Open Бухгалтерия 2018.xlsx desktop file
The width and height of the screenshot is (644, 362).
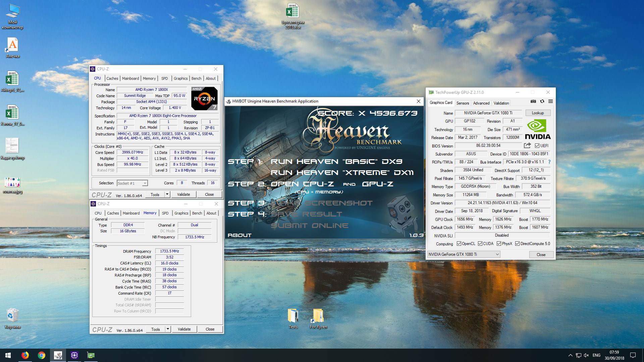click(293, 16)
